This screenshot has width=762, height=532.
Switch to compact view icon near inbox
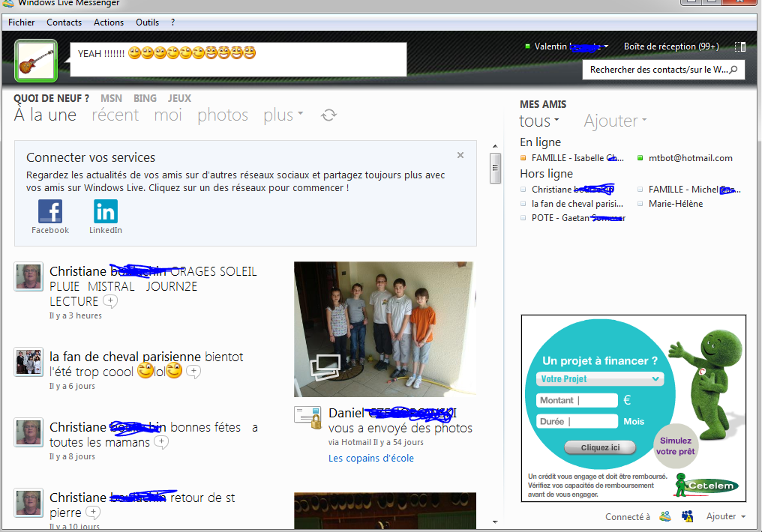[x=740, y=46]
